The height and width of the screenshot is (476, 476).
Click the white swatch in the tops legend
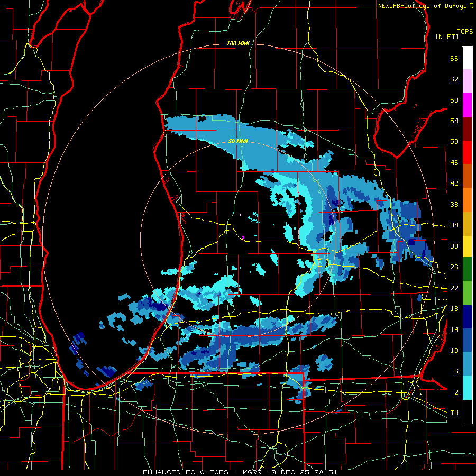click(467, 58)
